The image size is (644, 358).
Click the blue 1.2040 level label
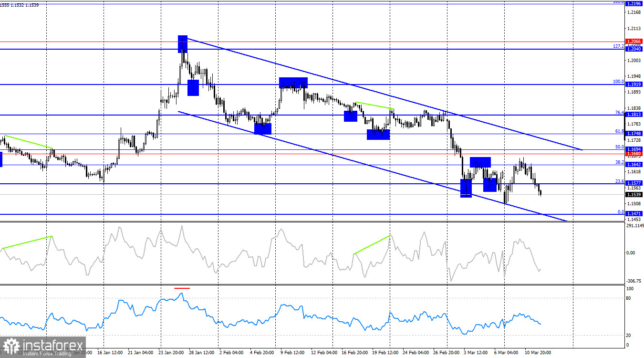[x=634, y=49]
